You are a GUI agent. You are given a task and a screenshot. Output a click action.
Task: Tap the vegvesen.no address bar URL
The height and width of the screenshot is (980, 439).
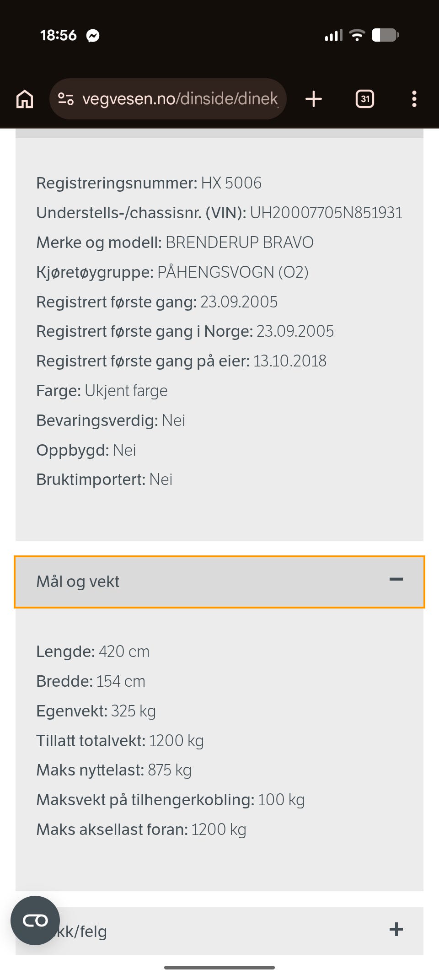coord(180,99)
